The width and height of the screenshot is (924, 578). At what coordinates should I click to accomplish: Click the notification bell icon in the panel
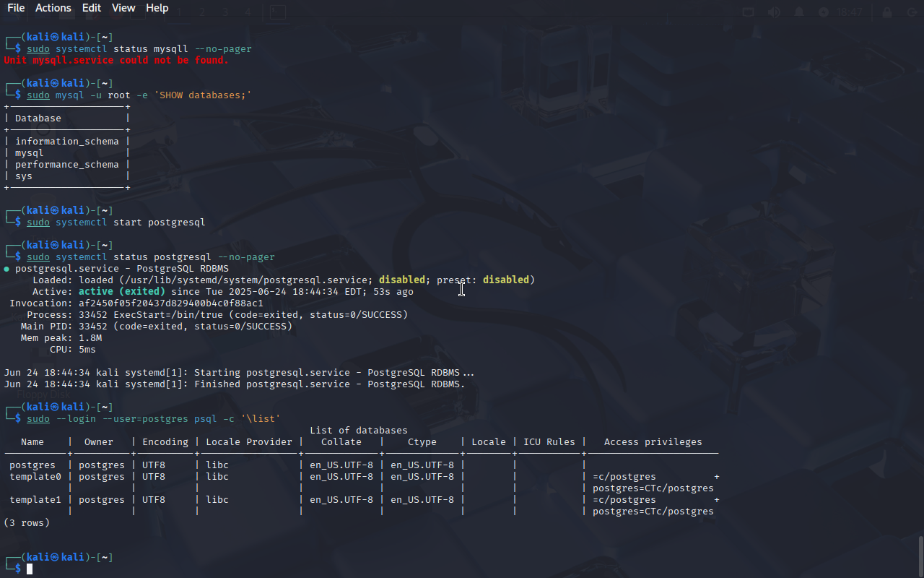coord(799,12)
